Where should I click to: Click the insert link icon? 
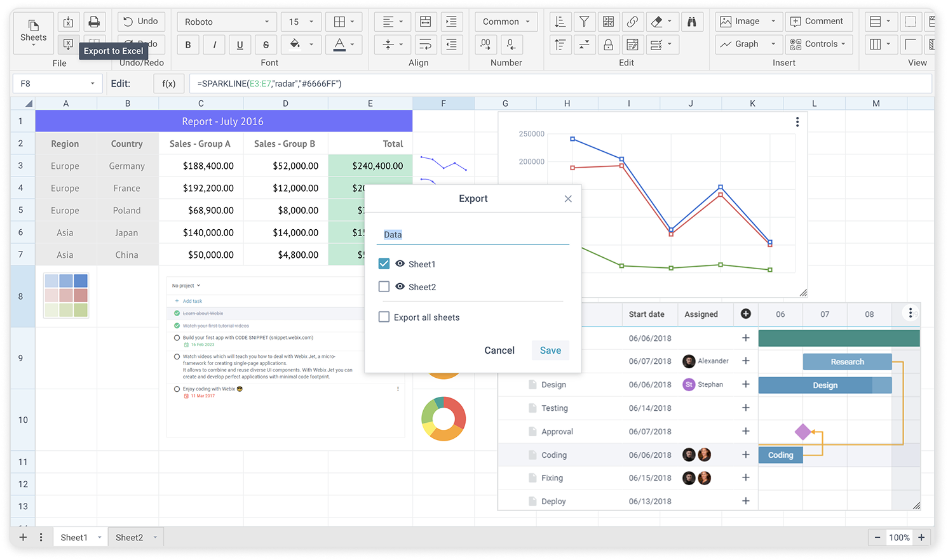click(x=632, y=22)
